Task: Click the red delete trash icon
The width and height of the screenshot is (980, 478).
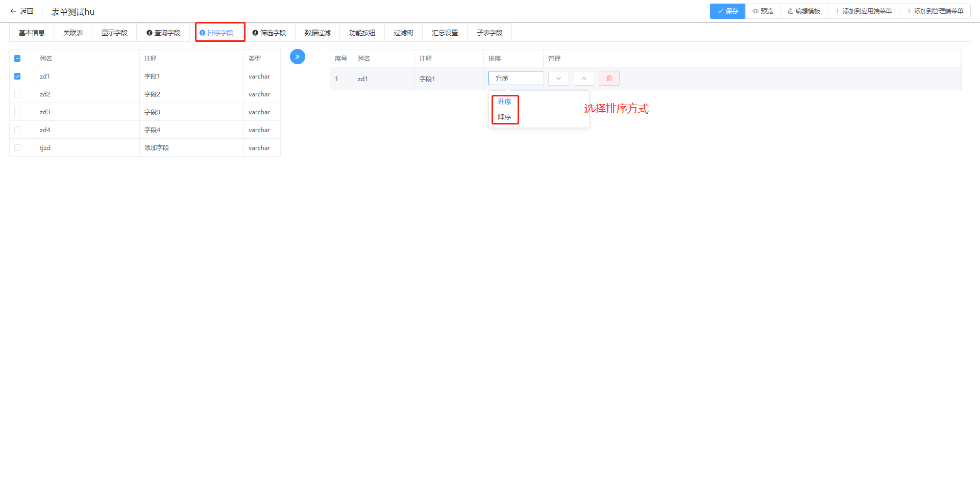Action: click(x=609, y=79)
